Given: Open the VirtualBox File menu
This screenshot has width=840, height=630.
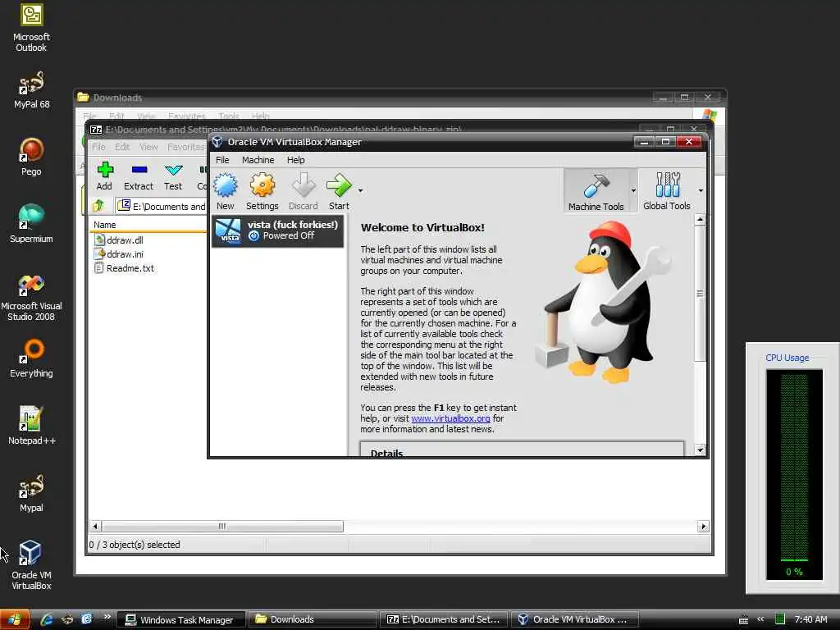Looking at the screenshot, I should (222, 160).
